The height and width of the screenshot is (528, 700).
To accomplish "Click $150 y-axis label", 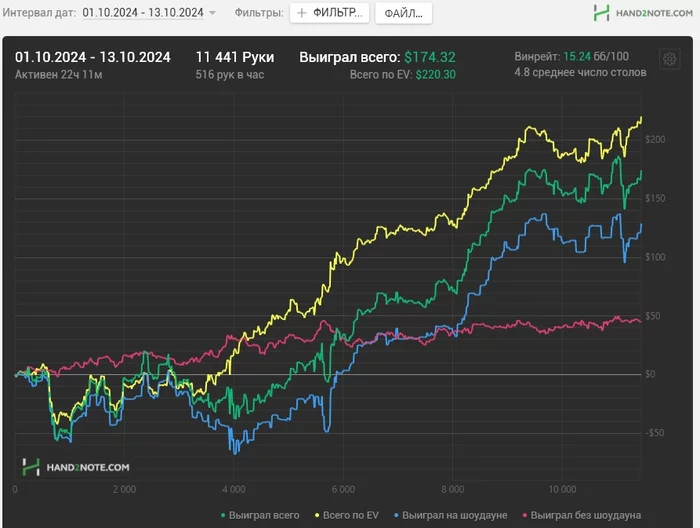I will tap(655, 198).
